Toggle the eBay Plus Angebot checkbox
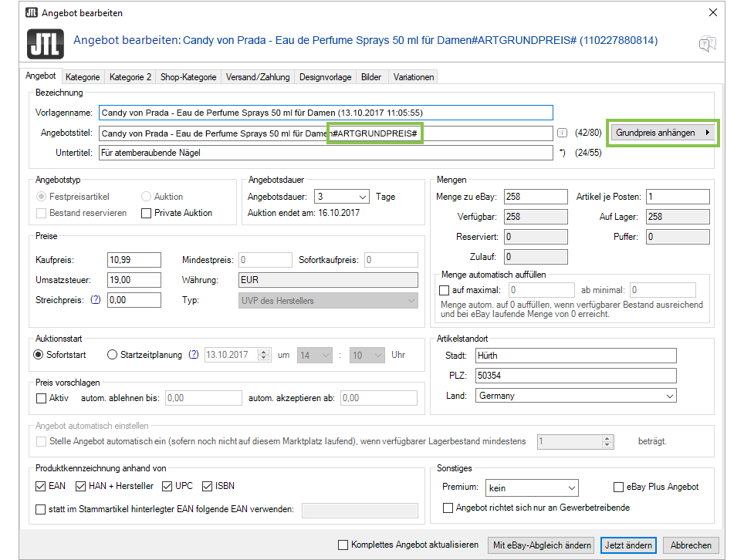Image resolution: width=744 pixels, height=560 pixels. tap(618, 487)
